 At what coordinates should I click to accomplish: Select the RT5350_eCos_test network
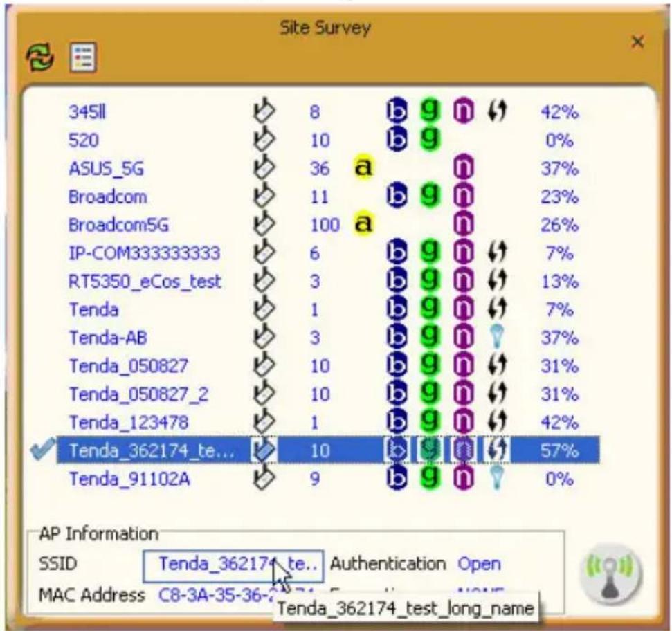tap(328, 282)
